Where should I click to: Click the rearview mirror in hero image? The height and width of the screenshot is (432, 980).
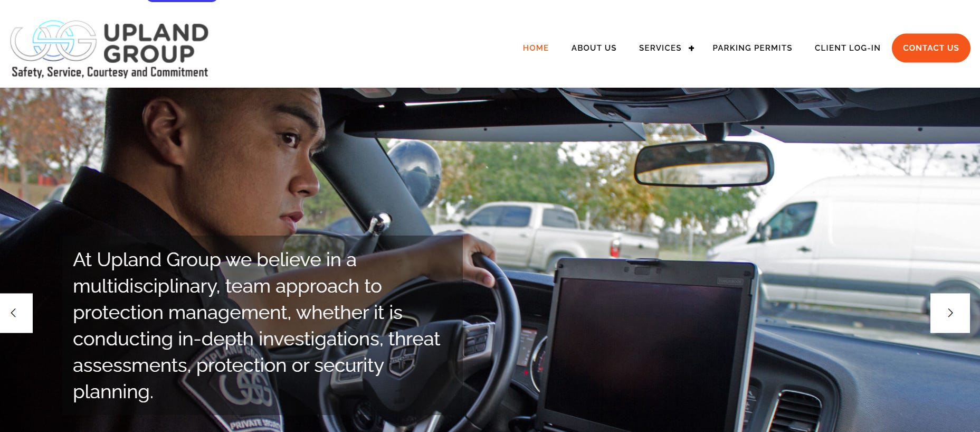(704, 164)
